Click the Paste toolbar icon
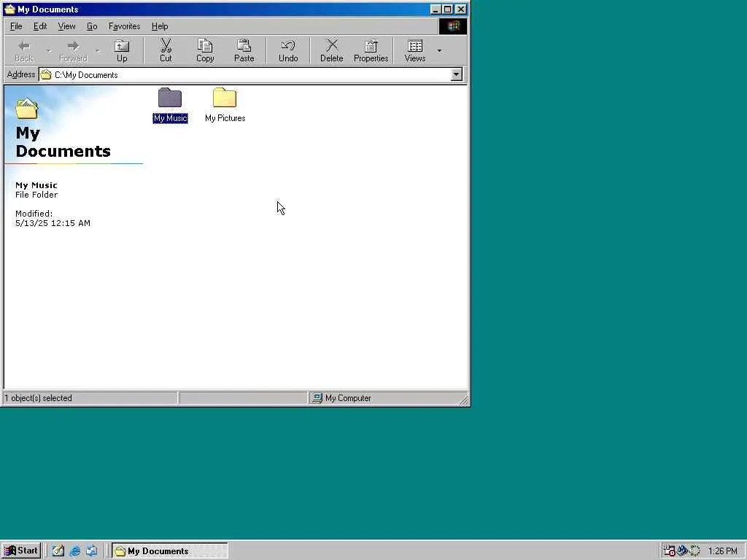This screenshot has width=747, height=560. point(244,50)
